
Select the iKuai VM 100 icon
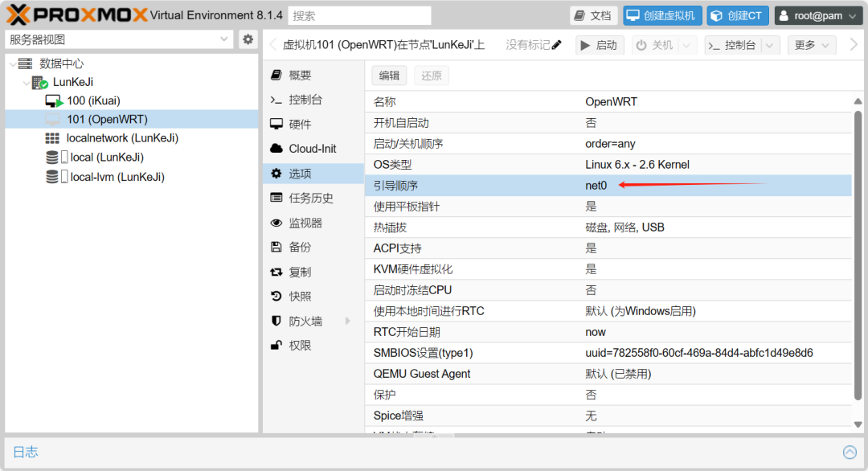point(54,100)
